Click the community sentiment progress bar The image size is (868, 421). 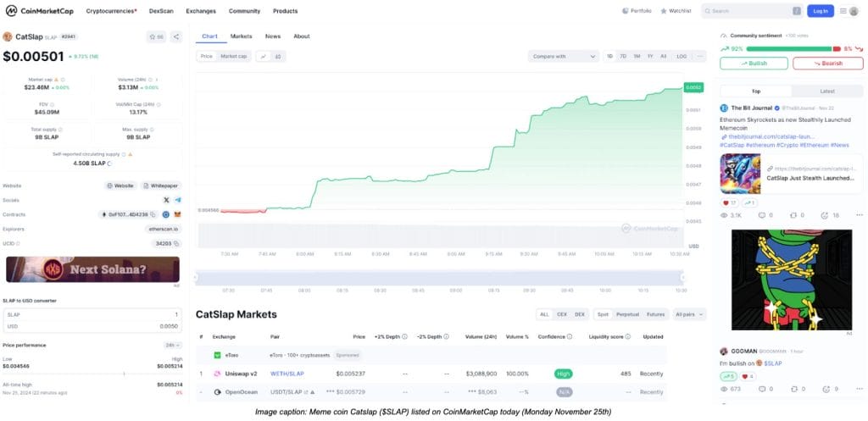[x=793, y=48]
